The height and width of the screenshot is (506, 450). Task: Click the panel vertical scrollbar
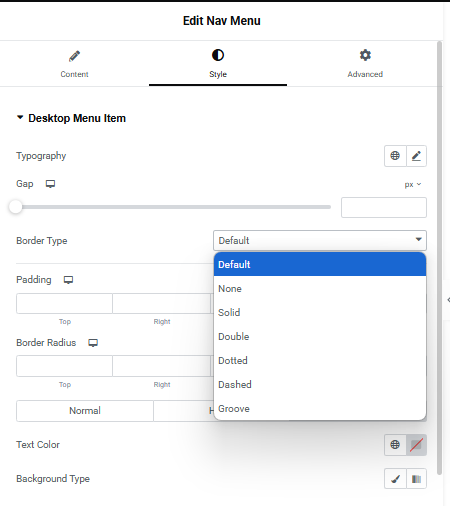440,257
